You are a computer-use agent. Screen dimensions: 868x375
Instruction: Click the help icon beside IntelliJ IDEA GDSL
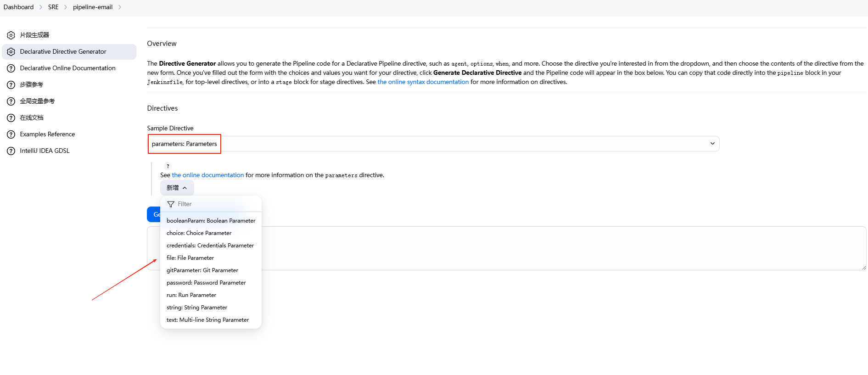[x=11, y=151]
